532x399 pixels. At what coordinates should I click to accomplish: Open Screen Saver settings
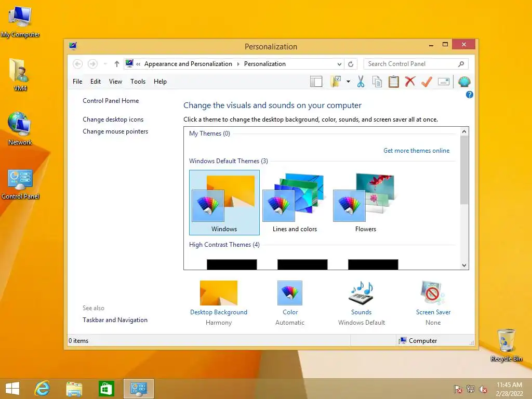(x=433, y=303)
